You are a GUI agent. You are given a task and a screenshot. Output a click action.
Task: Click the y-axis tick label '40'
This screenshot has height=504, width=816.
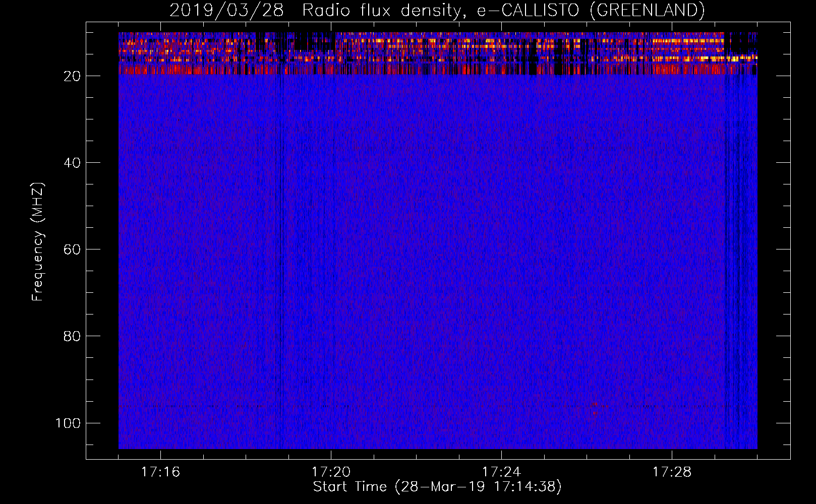click(73, 163)
